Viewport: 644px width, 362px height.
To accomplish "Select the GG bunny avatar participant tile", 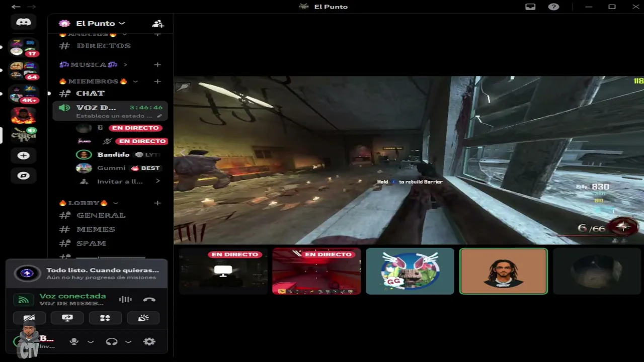I will tap(410, 271).
